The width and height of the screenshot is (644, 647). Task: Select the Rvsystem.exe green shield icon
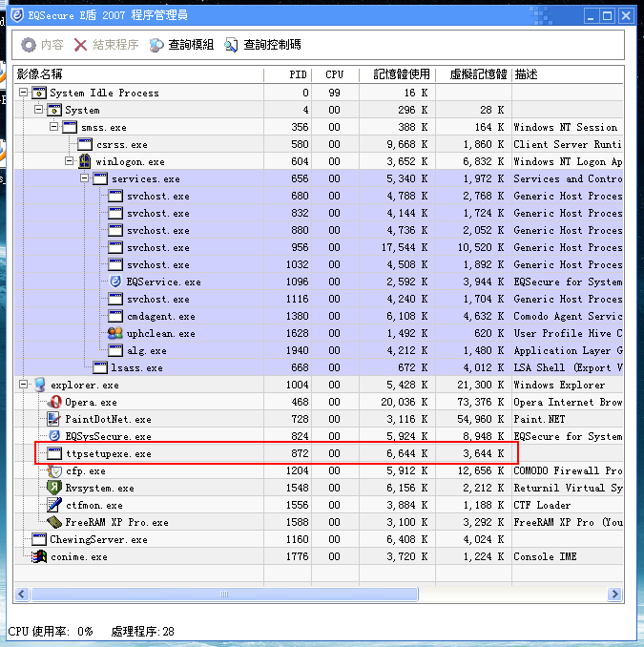point(54,488)
